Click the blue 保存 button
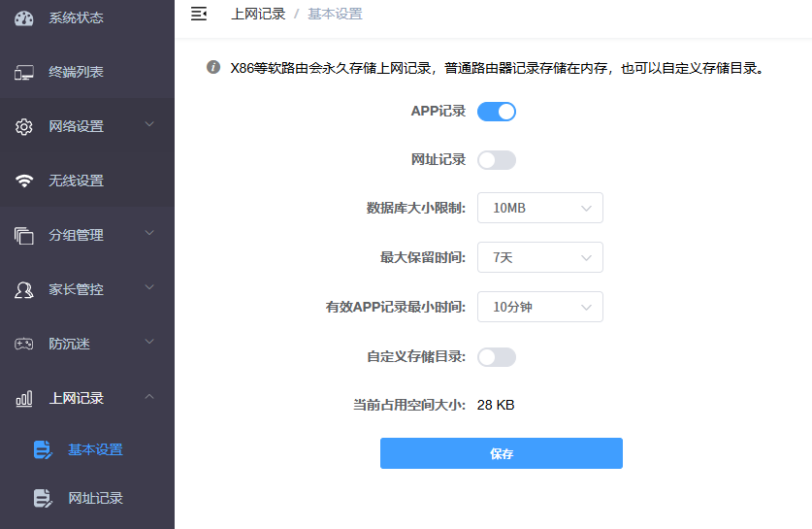 (501, 453)
